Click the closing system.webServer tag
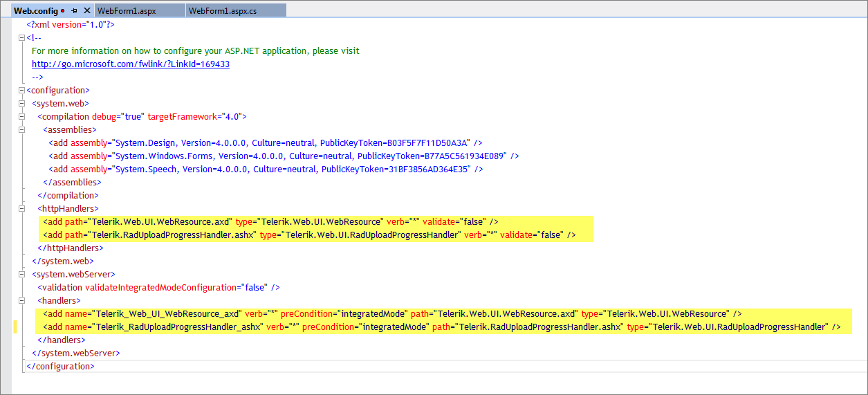The height and width of the screenshot is (395, 868). (x=75, y=353)
